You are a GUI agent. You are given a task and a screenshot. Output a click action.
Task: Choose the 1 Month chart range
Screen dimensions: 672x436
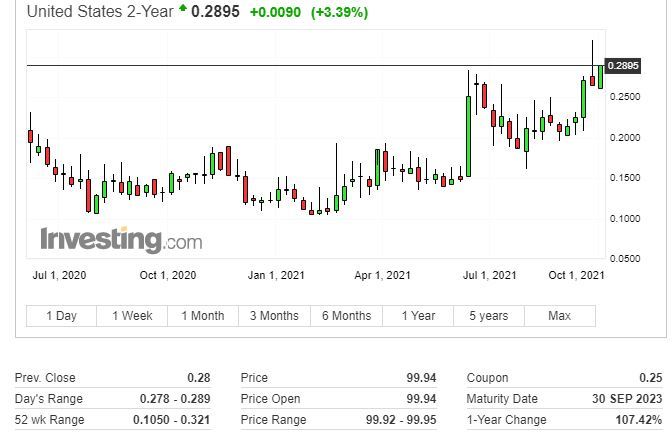pyautogui.click(x=203, y=316)
